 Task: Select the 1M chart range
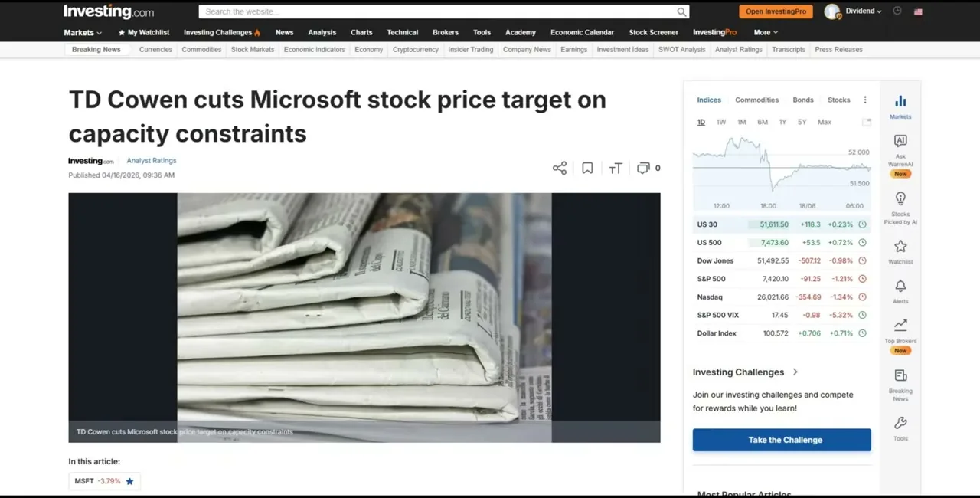pyautogui.click(x=742, y=122)
